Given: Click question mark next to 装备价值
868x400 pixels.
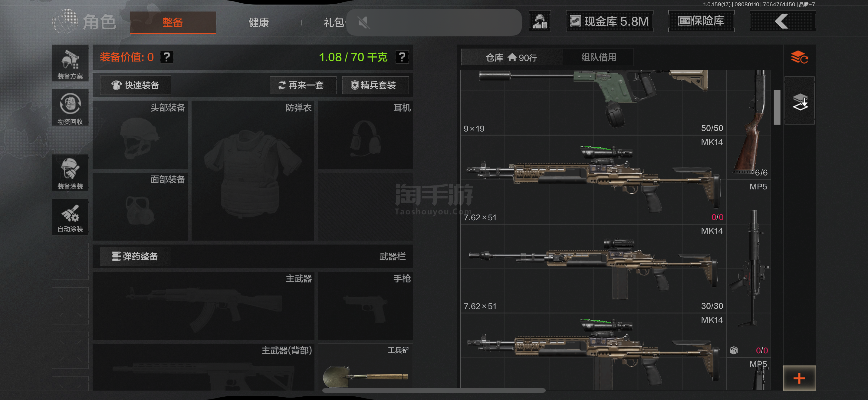Looking at the screenshot, I should pos(167,57).
